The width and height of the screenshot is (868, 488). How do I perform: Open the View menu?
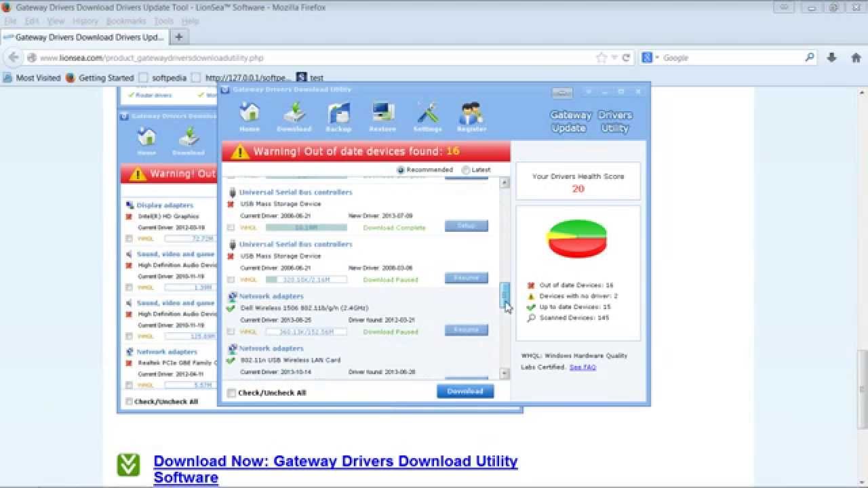(x=56, y=21)
